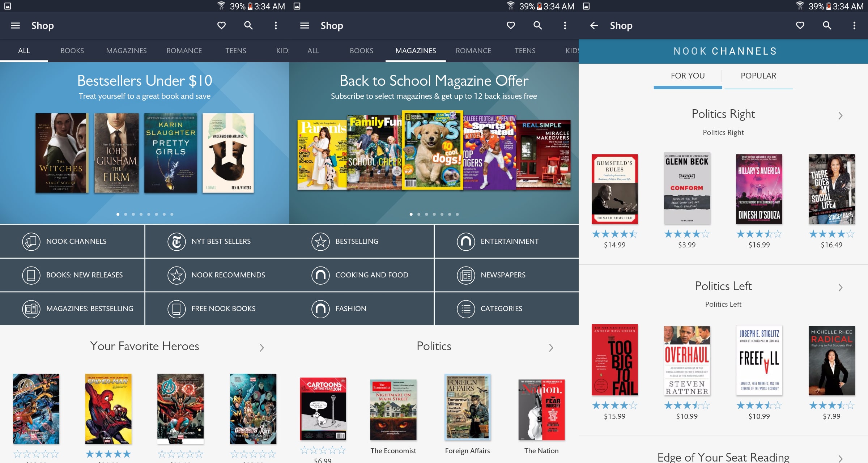This screenshot has width=868, height=463.
Task: Tap the Free Nook Books icon
Action: click(x=176, y=309)
